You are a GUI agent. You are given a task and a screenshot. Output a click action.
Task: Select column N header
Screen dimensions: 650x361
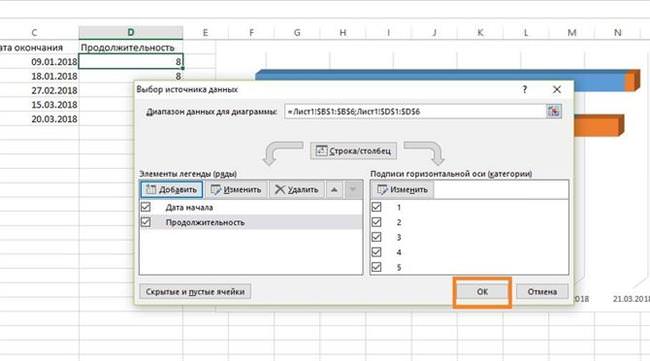click(x=618, y=32)
